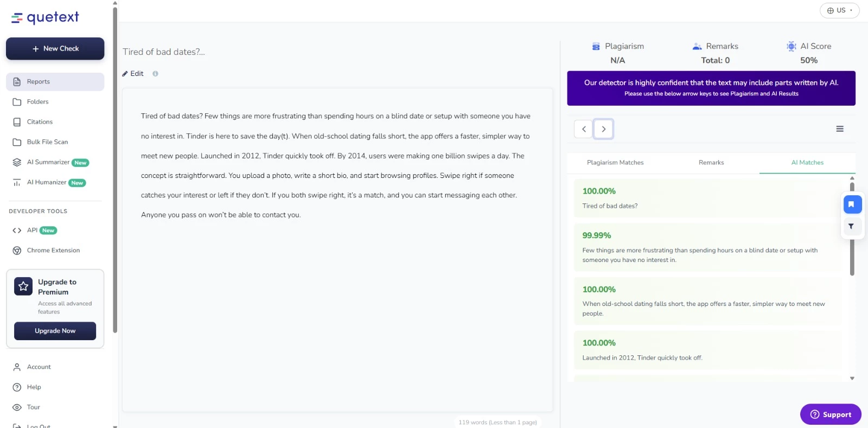
Task: Switch to the AI Matches tab
Action: click(x=807, y=163)
